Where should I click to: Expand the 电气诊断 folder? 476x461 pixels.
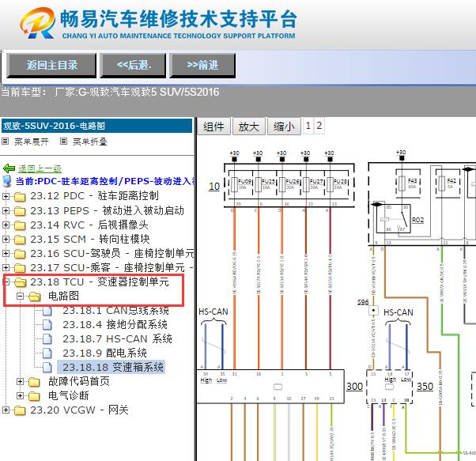pos(20,396)
